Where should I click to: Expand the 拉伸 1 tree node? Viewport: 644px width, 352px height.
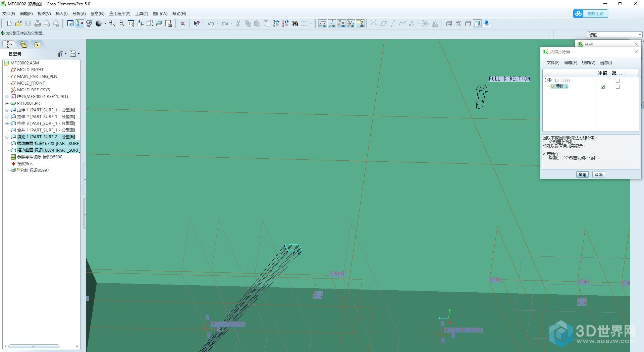[7, 110]
